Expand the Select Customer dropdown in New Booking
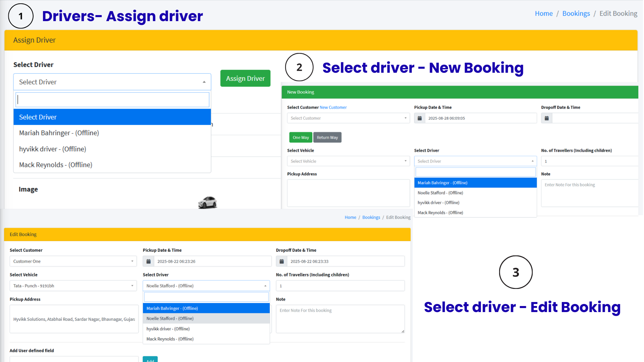The image size is (644, 362). [348, 118]
